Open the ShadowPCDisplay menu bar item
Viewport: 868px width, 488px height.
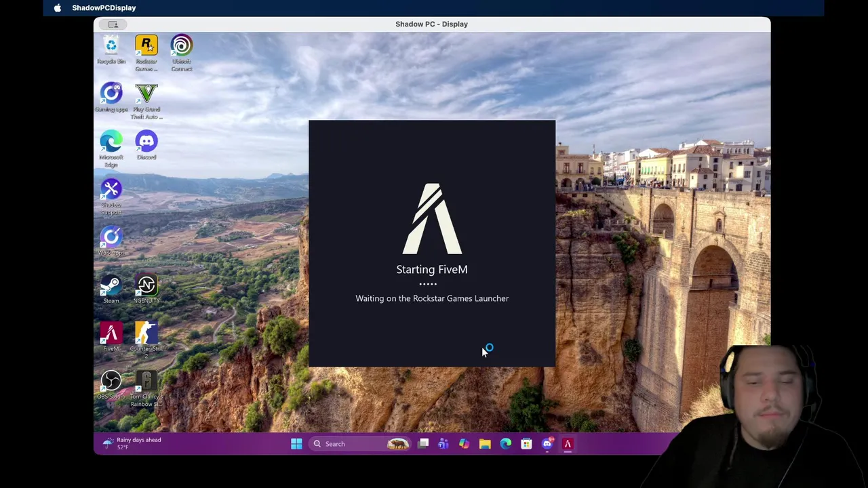pyautogui.click(x=104, y=7)
